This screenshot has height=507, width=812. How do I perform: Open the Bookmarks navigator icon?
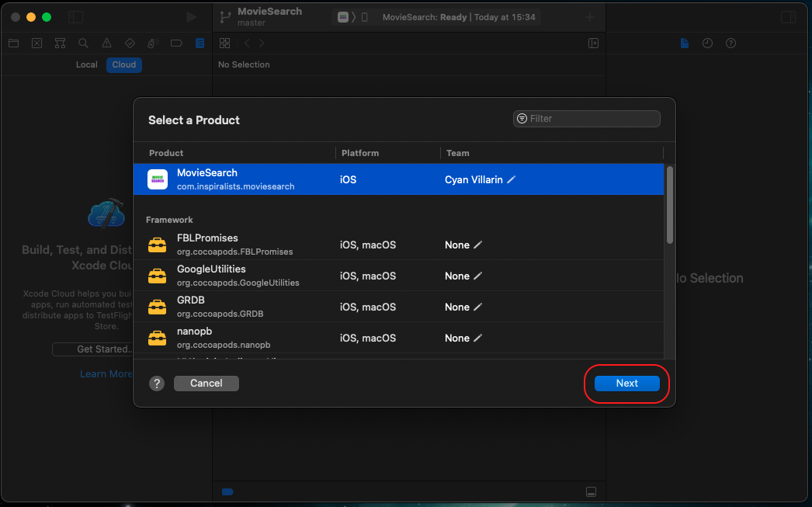point(60,43)
